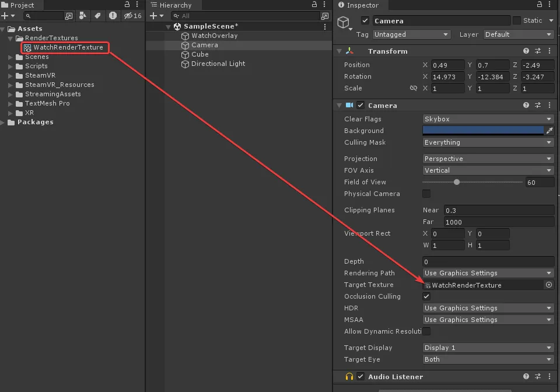The height and width of the screenshot is (392, 560).
Task: Open the SampleScene options kebab menu
Action: pyautogui.click(x=325, y=27)
